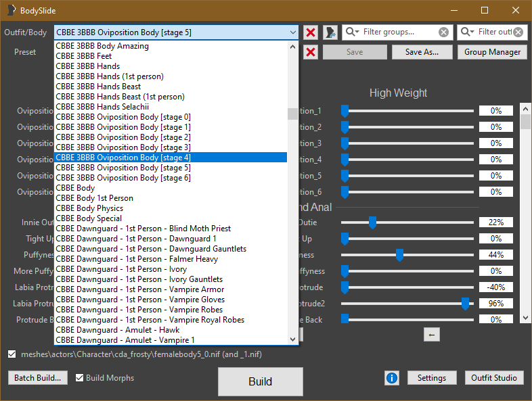Click the 96% percentage value field
This screenshot has width=532, height=401.
[495, 304]
